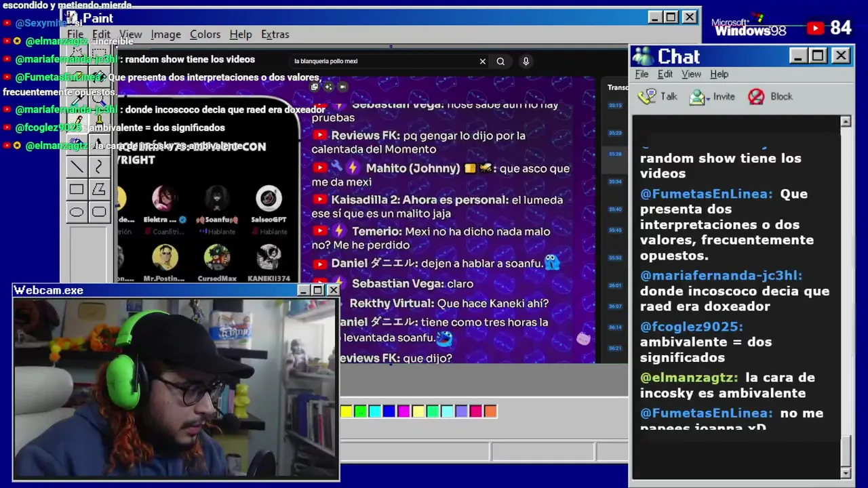This screenshot has width=868, height=488.
Task: Click the microphone voice search icon
Action: [x=526, y=61]
